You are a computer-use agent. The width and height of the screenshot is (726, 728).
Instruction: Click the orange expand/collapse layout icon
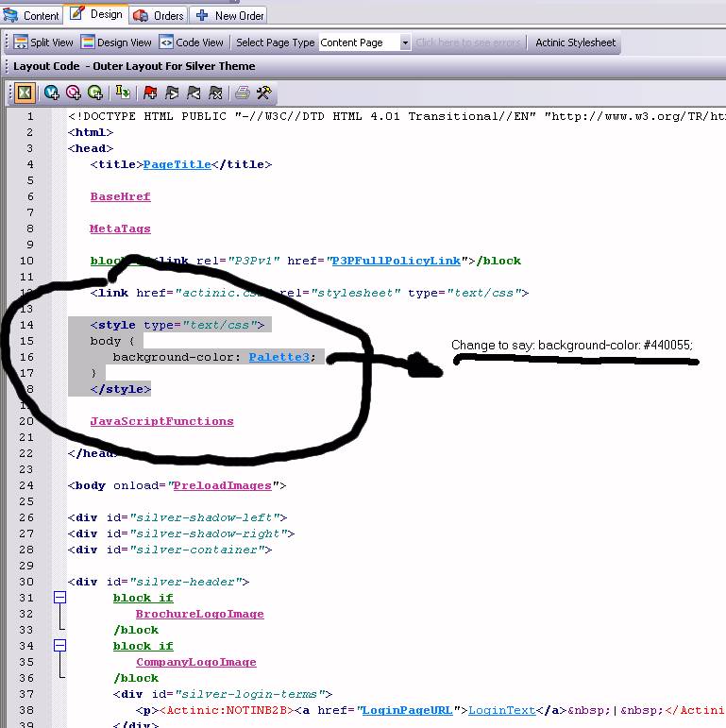coord(25,93)
